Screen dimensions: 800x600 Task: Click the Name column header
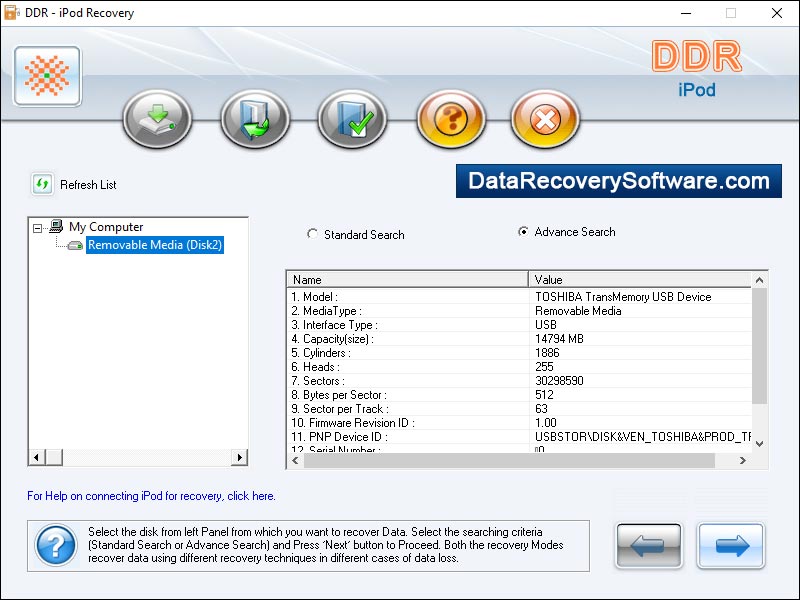coord(400,279)
